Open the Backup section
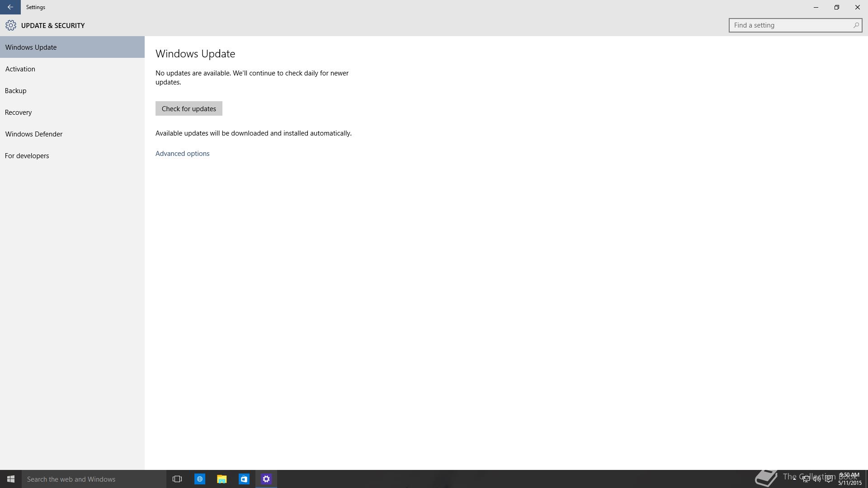The width and height of the screenshot is (868, 488). 72,90
